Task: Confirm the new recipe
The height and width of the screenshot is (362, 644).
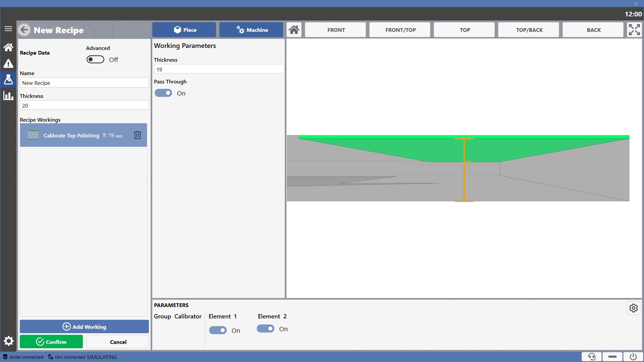Action: click(x=51, y=342)
